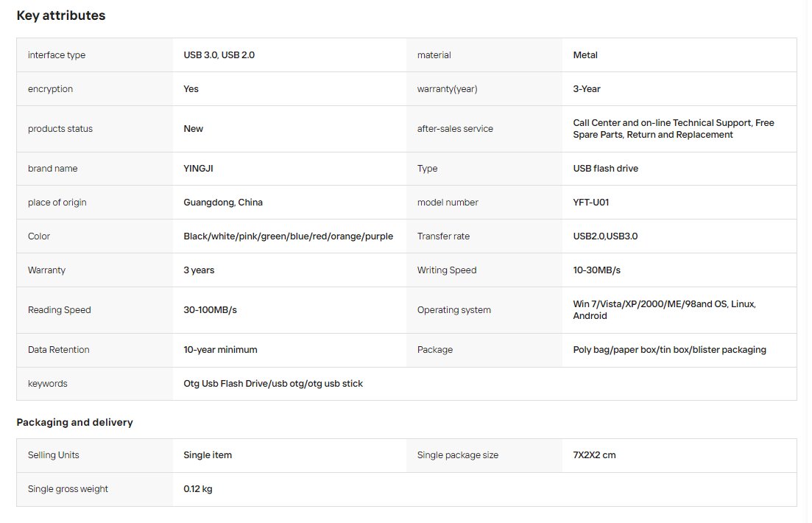812x523 pixels.
Task: Select the 10-30MB/s writing speed value
Action: point(596,270)
